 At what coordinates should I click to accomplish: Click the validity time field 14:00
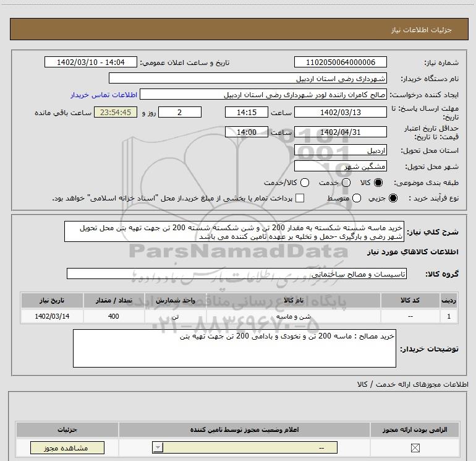[x=247, y=132]
